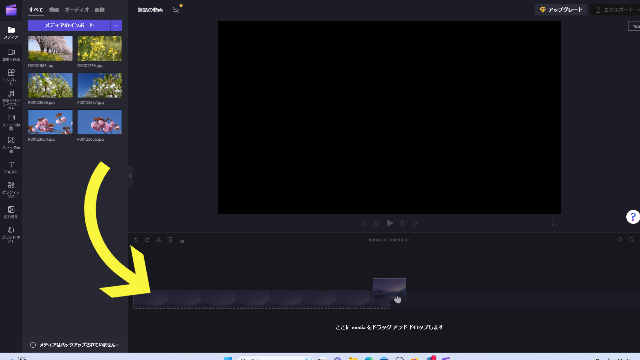
Task: Click the アップグレード upgrade button
Action: click(x=561, y=9)
